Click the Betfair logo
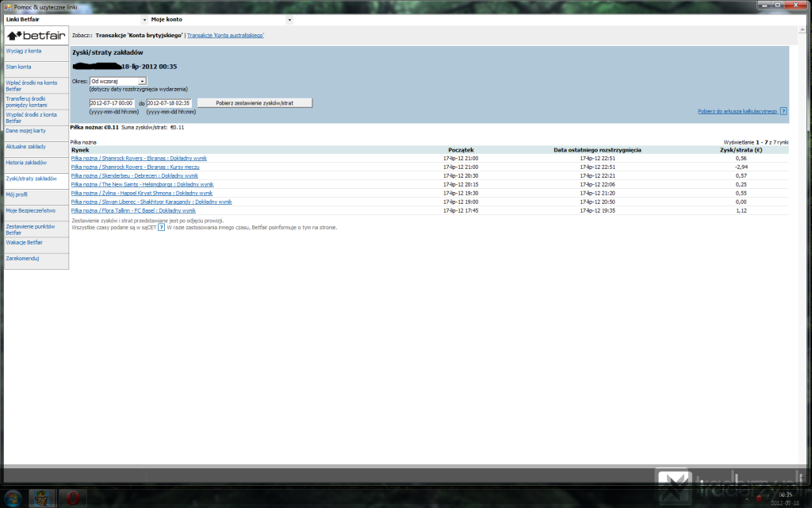The image size is (812, 508). coord(36,36)
